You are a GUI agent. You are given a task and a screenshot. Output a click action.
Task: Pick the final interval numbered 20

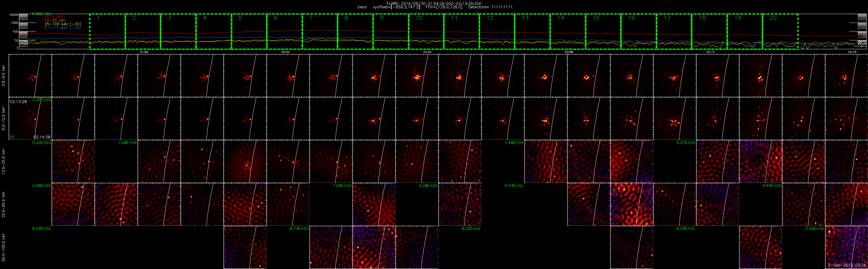click(780, 32)
